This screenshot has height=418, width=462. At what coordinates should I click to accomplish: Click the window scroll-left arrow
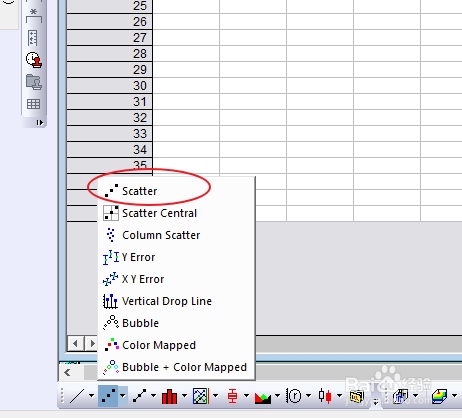[x=67, y=372]
